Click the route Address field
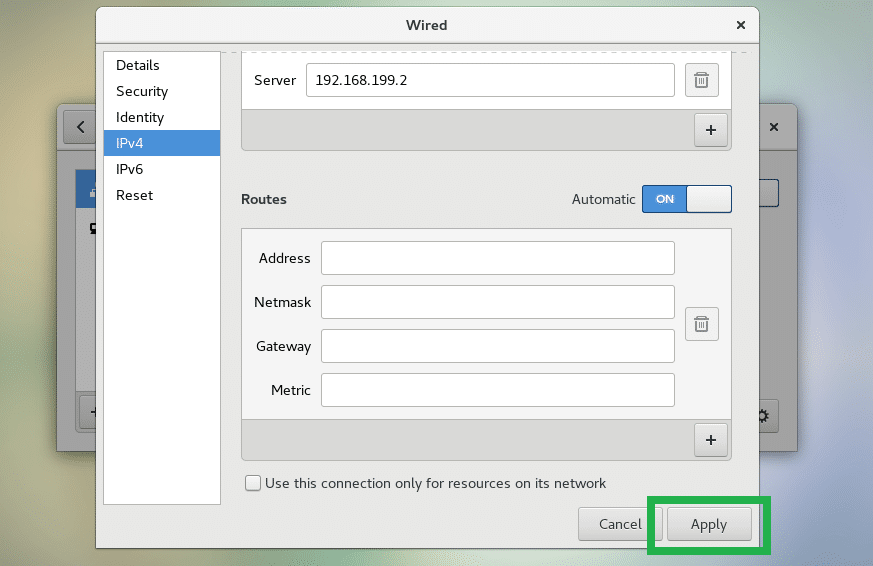 (497, 258)
